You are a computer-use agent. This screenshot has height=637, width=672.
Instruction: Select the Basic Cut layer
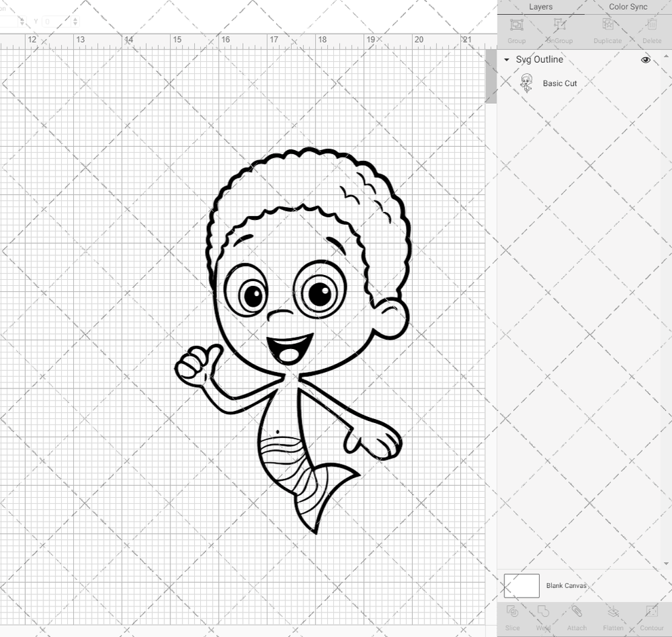[x=560, y=83]
